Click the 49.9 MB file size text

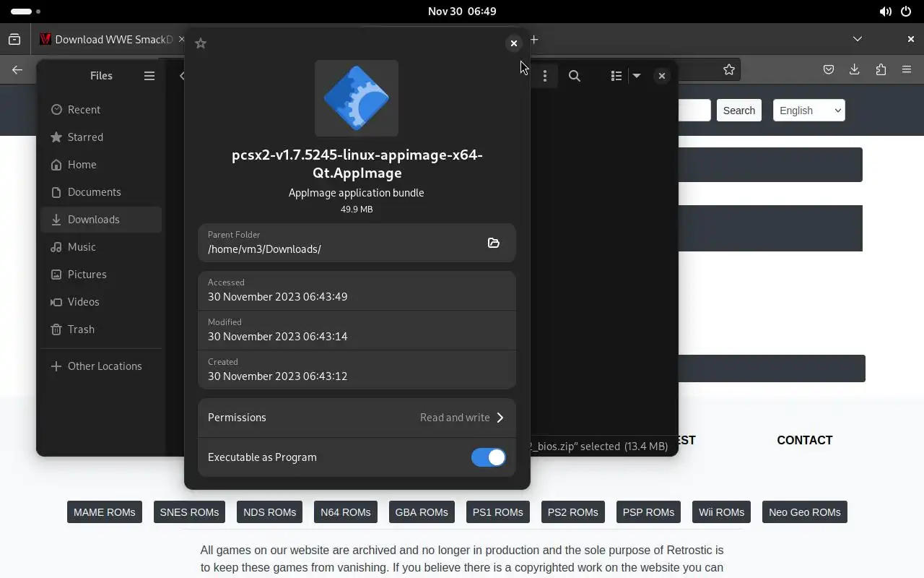(x=357, y=210)
